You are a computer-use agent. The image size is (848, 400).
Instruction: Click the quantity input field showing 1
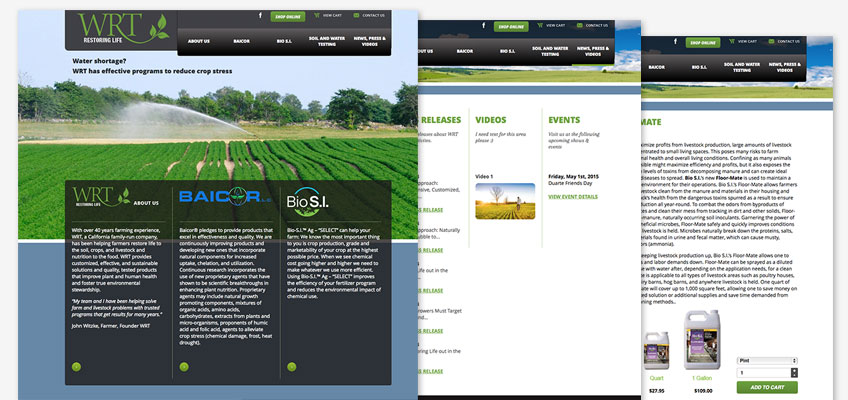[764, 372]
